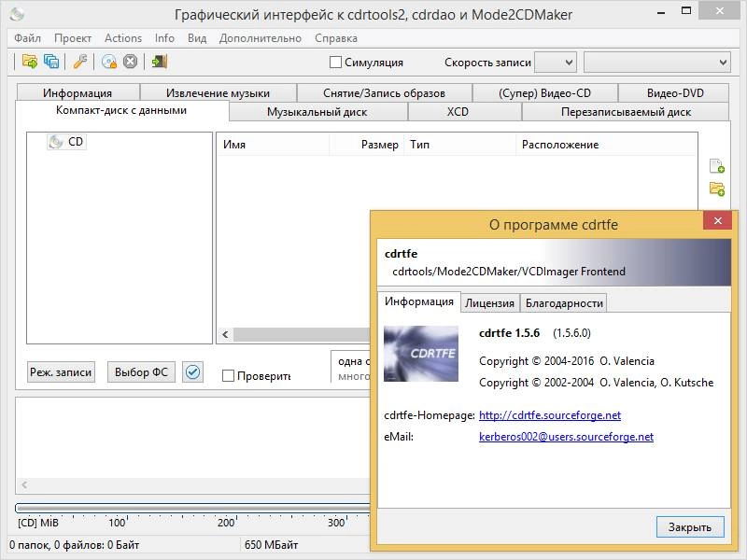
Task: Select the CD disc icon in tree
Action: (x=56, y=142)
